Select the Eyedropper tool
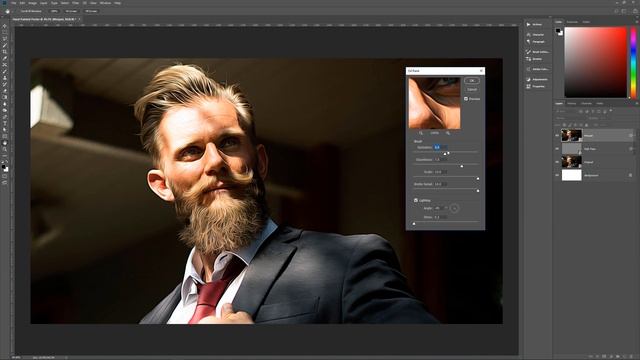 tap(5, 58)
